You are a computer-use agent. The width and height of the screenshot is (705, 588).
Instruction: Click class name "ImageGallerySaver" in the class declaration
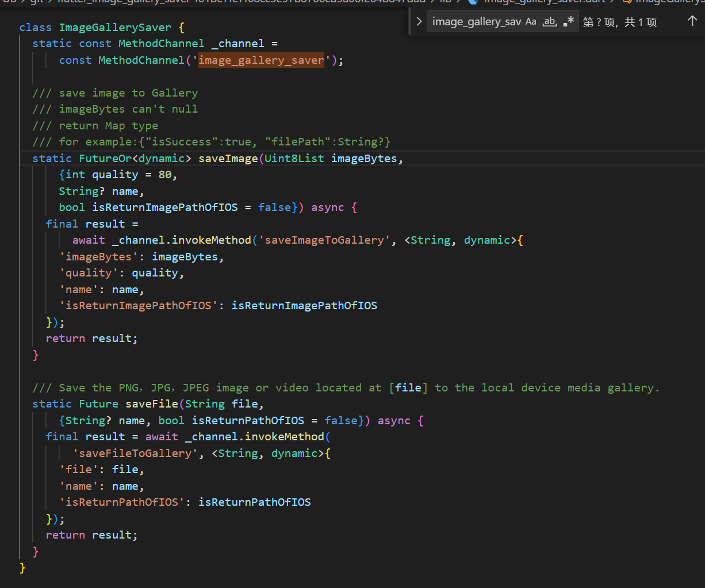tap(115, 27)
